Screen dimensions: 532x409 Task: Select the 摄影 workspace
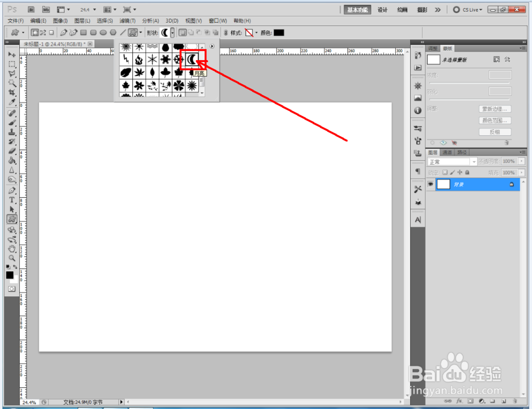coord(422,10)
